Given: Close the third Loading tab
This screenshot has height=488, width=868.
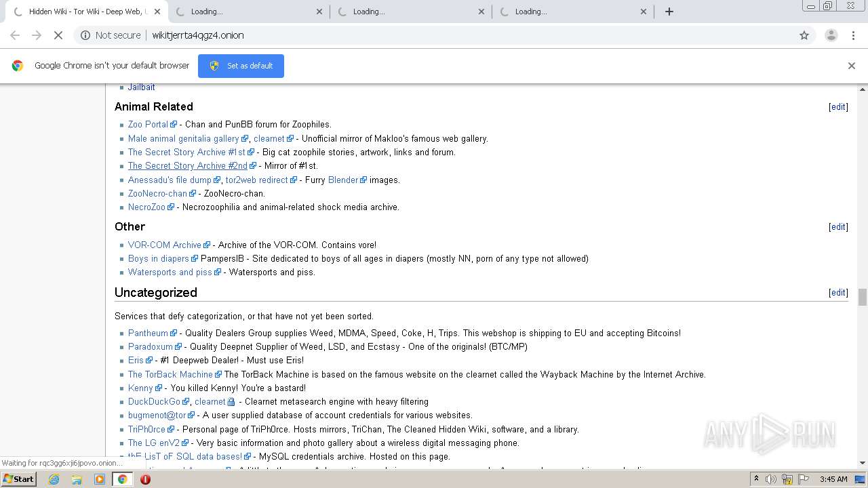Looking at the screenshot, I should (x=481, y=12).
